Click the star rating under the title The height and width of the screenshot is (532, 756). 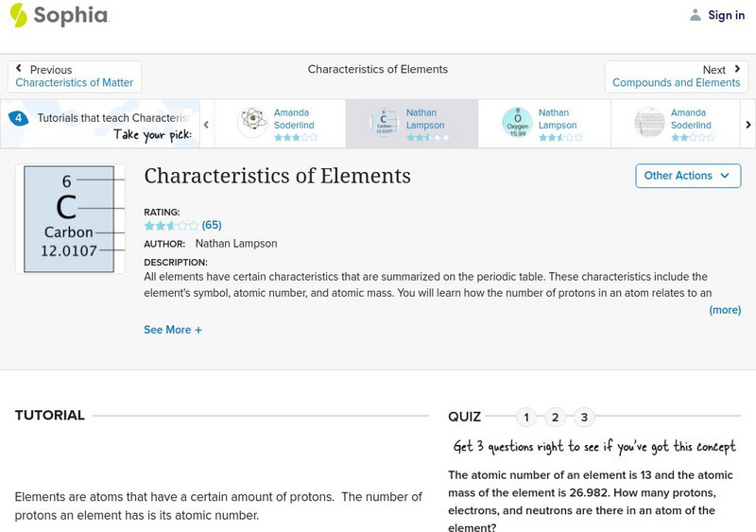(x=171, y=226)
